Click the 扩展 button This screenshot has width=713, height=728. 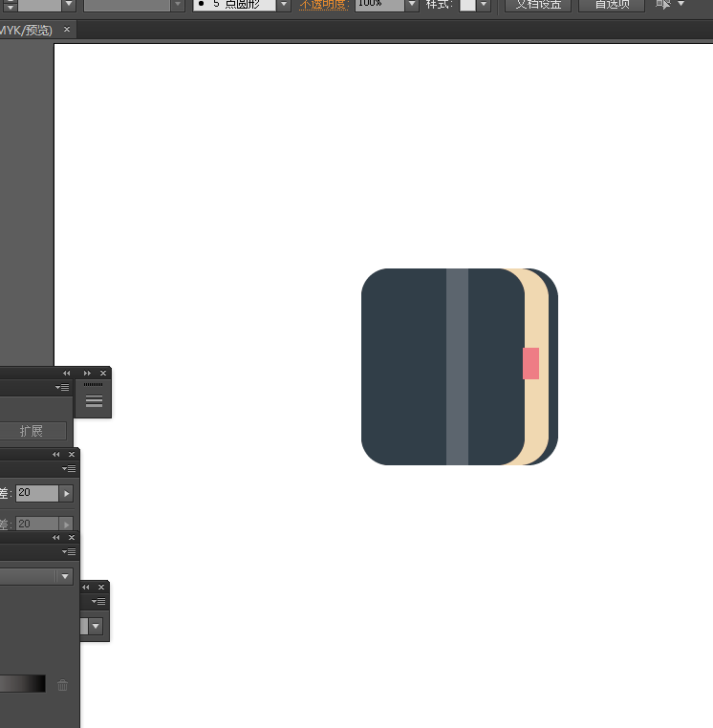click(x=32, y=431)
